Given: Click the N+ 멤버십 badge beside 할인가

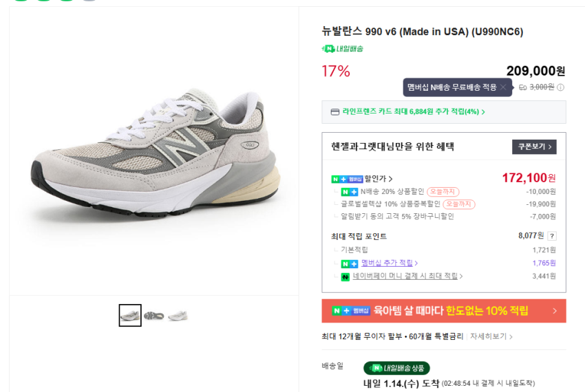Looking at the screenshot, I should tap(346, 179).
